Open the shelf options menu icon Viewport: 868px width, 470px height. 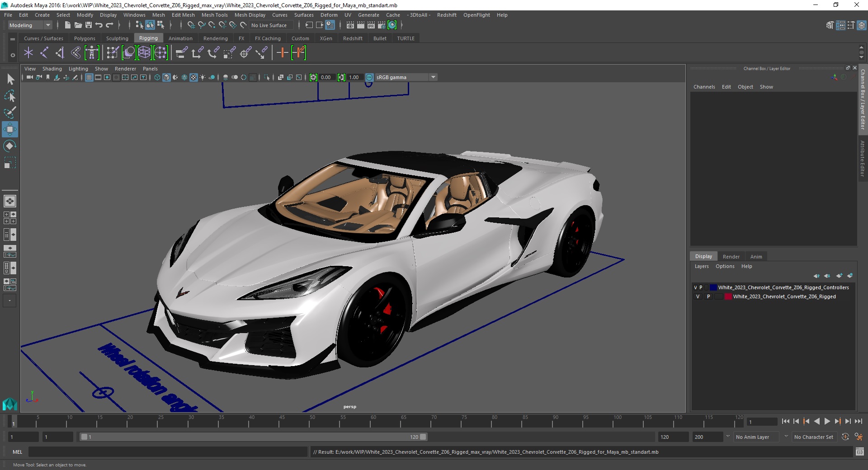click(13, 55)
